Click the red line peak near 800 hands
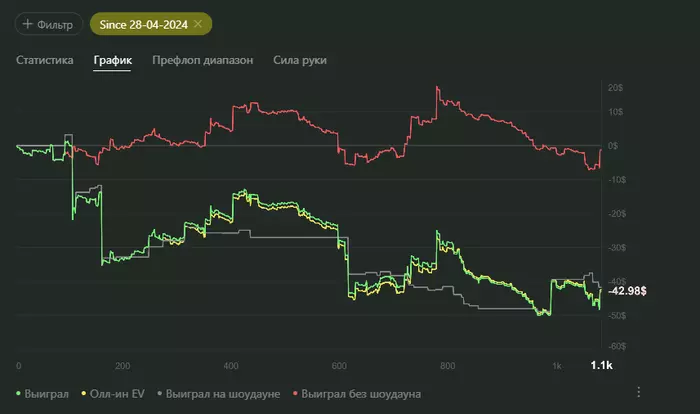The image size is (700, 414). point(437,87)
